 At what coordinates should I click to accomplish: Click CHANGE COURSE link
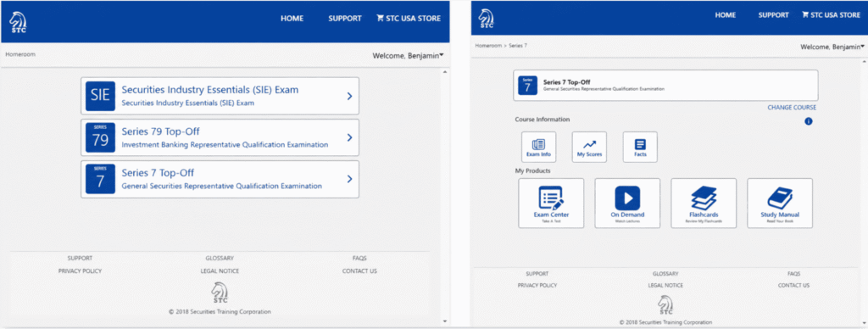792,108
